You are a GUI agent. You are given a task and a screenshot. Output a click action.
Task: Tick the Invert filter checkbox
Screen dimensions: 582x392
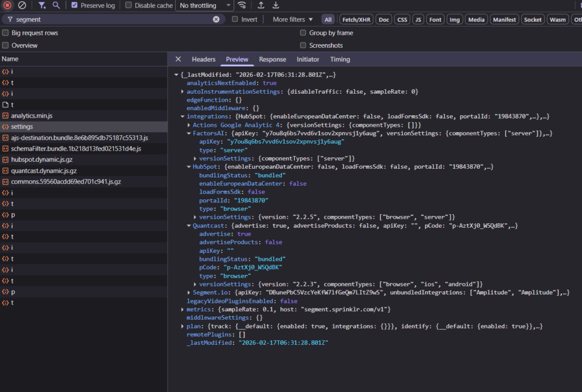point(235,19)
